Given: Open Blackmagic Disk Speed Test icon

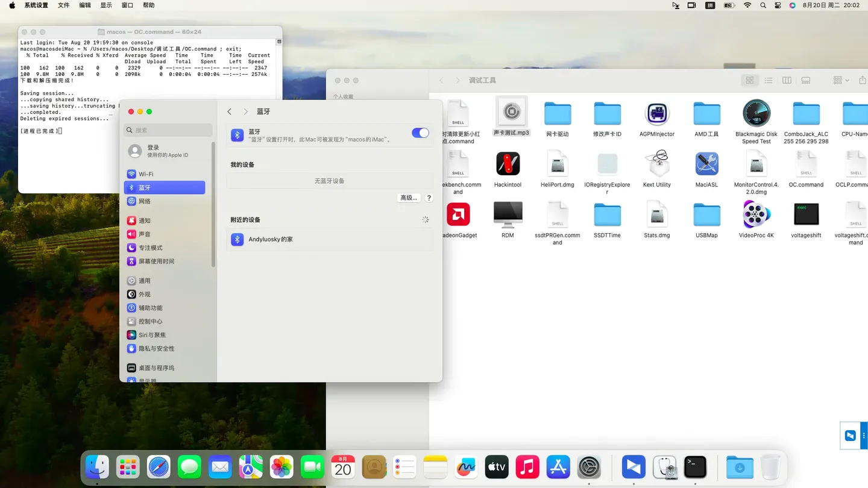Looking at the screenshot, I should (x=756, y=113).
